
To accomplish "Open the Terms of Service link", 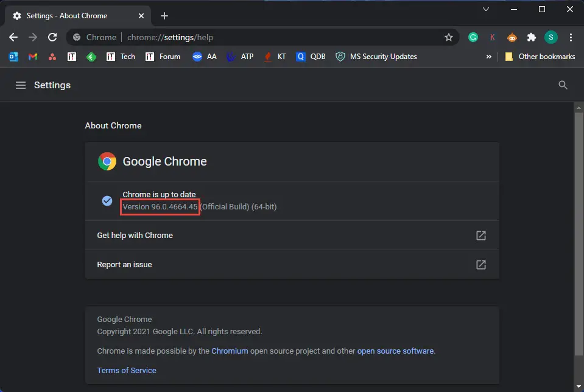I will (127, 371).
